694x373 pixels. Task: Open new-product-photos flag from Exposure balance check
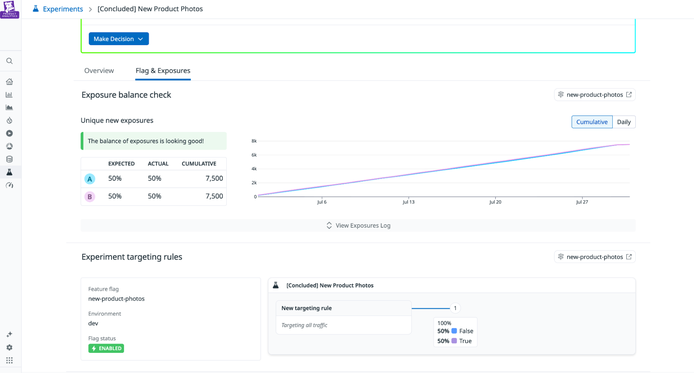[x=595, y=95]
